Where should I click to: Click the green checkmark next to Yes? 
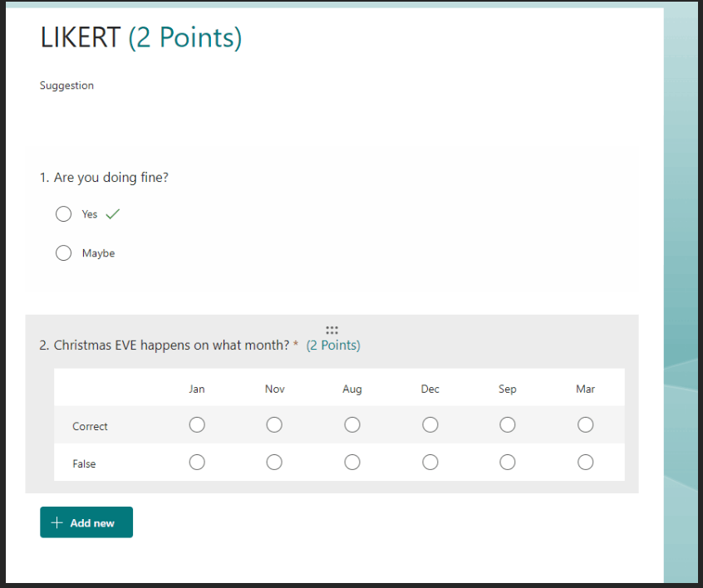pos(112,214)
